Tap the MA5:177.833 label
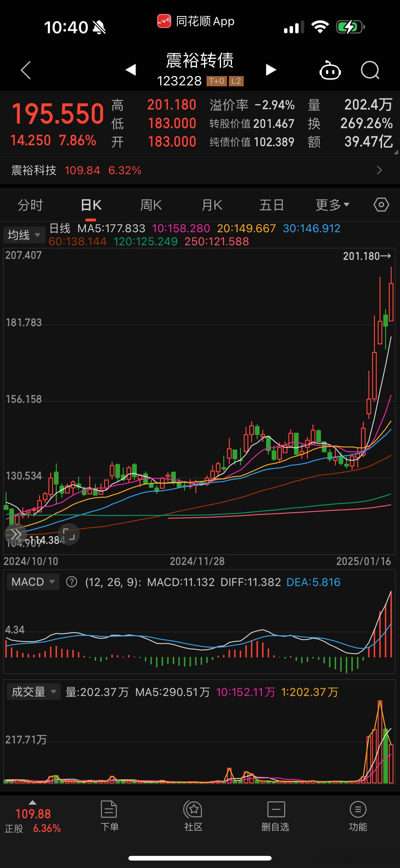Viewport: 400px width, 868px height. [x=111, y=228]
